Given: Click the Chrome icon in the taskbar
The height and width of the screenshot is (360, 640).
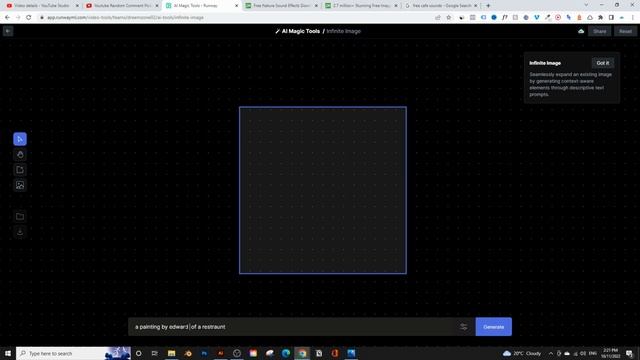Looking at the screenshot, I should click(302, 353).
